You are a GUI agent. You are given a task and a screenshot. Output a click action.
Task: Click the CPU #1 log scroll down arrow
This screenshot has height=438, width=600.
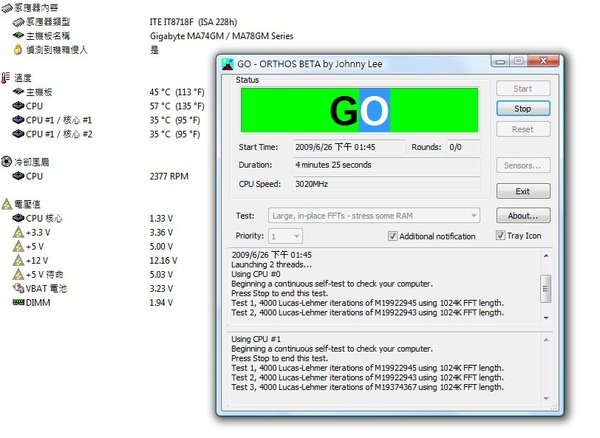pos(546,399)
